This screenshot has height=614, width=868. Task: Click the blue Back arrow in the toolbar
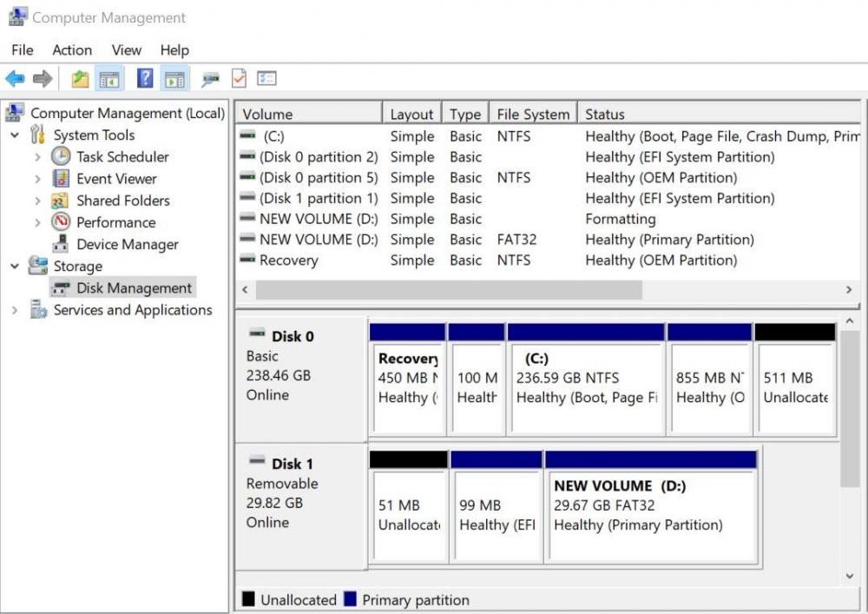[15, 79]
